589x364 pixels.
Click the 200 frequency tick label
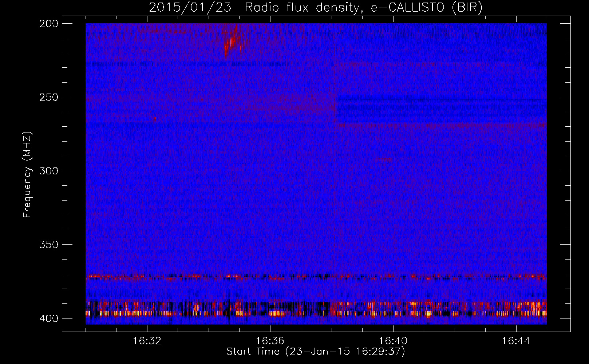pos(48,24)
